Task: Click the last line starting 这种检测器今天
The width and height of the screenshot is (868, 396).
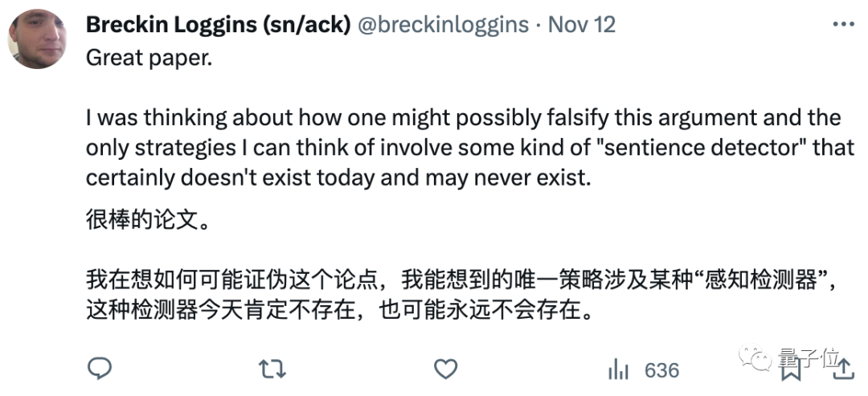Action: tap(340, 309)
